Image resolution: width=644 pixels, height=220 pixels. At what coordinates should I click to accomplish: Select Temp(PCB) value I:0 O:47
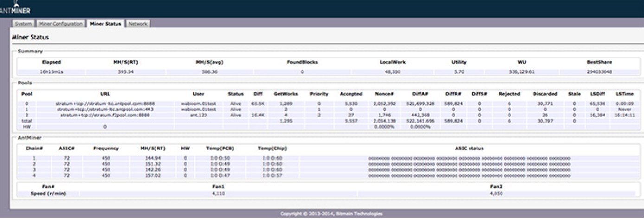click(219, 175)
